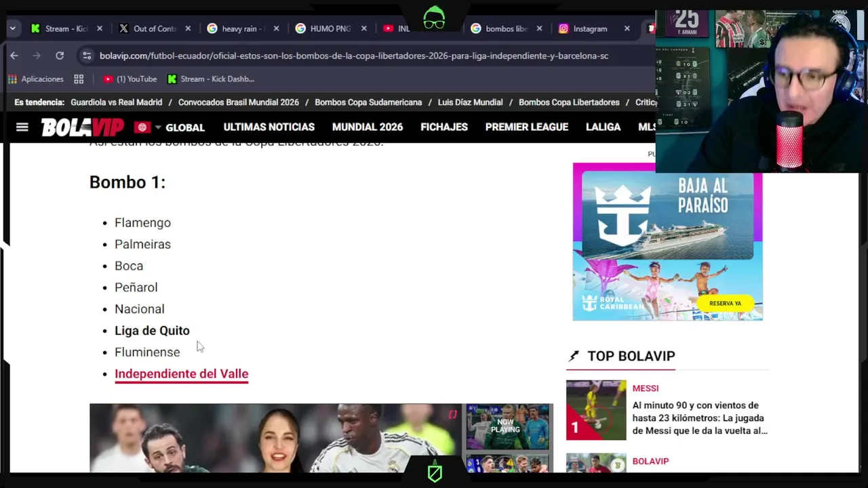Select the Liga de Quito list entry
This screenshot has height=488, width=868.
[x=152, y=330]
